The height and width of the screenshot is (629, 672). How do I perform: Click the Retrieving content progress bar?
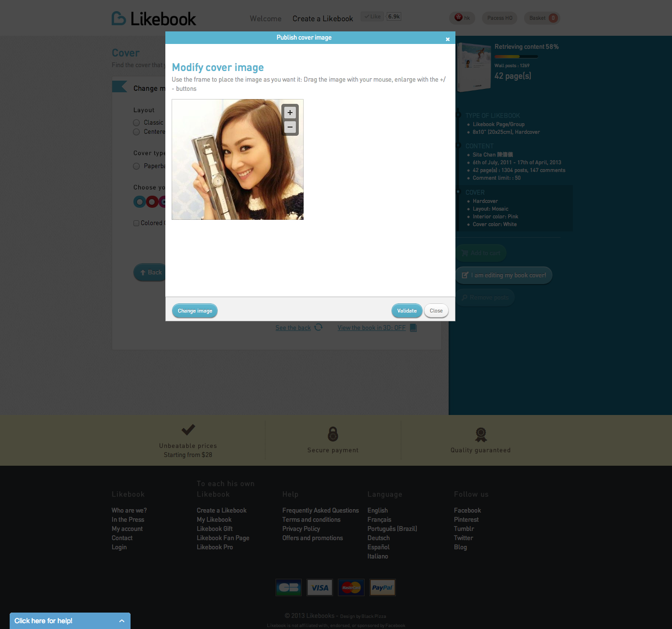(516, 57)
